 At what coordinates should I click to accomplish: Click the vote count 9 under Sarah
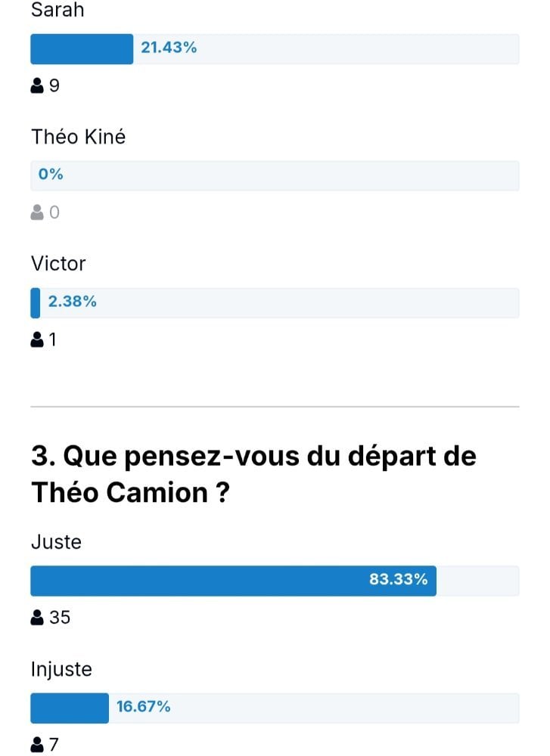click(x=54, y=86)
